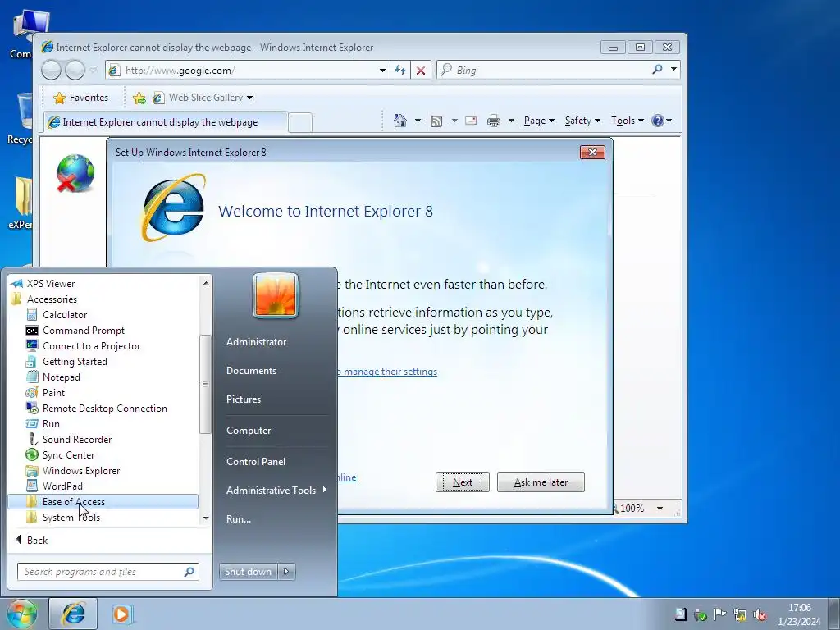Screen dimensions: 840x630
Task: Click the Internet Explorer taskbar icon
Action: point(73,614)
